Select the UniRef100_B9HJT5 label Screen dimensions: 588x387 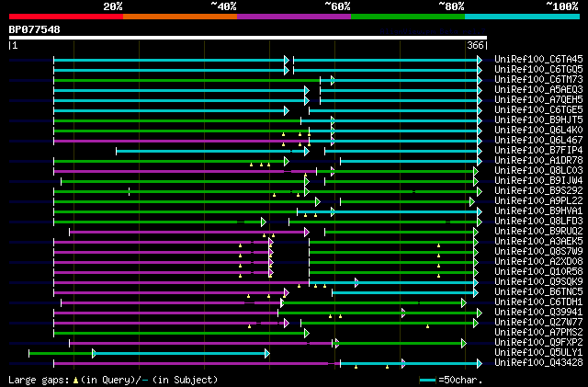(x=538, y=120)
